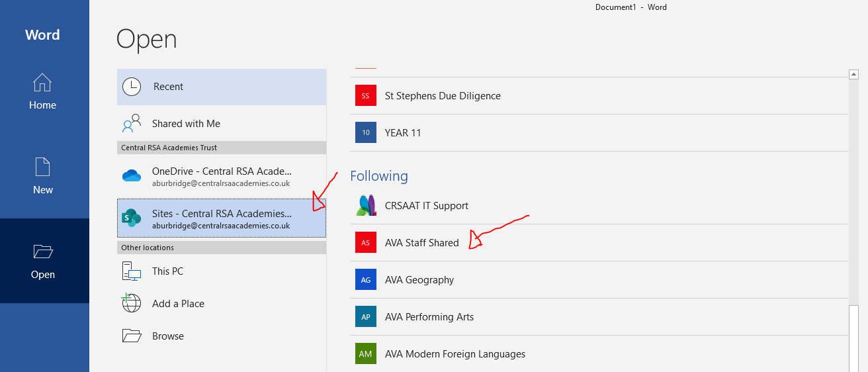Open AVA Geography site
Image resolution: width=868 pixels, height=372 pixels.
click(x=599, y=280)
